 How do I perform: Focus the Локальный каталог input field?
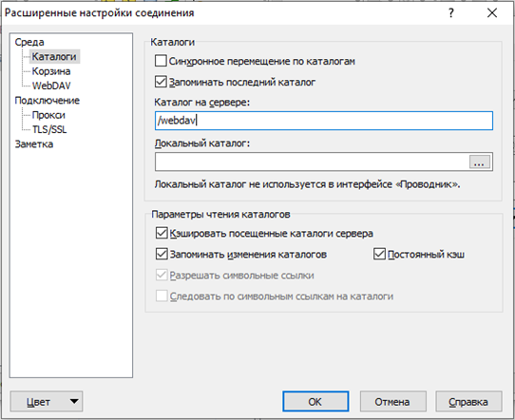pyautogui.click(x=312, y=162)
